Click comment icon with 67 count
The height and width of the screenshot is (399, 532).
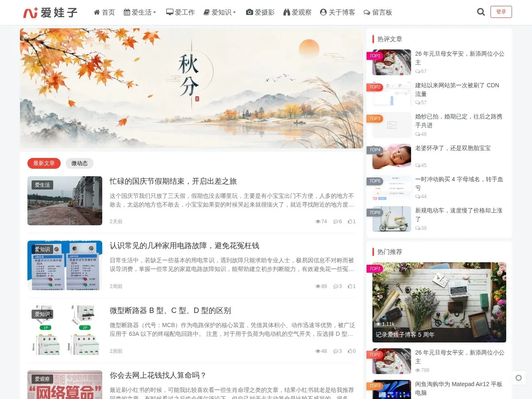[418, 71]
